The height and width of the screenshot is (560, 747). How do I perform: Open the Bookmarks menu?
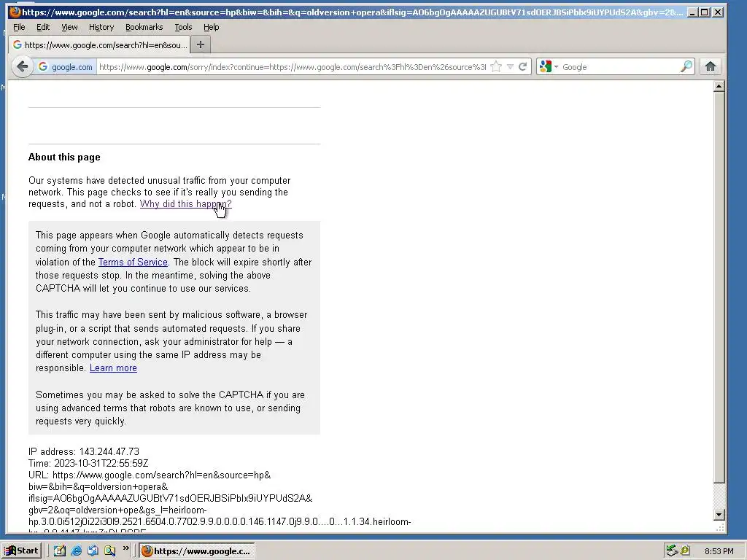(x=144, y=27)
